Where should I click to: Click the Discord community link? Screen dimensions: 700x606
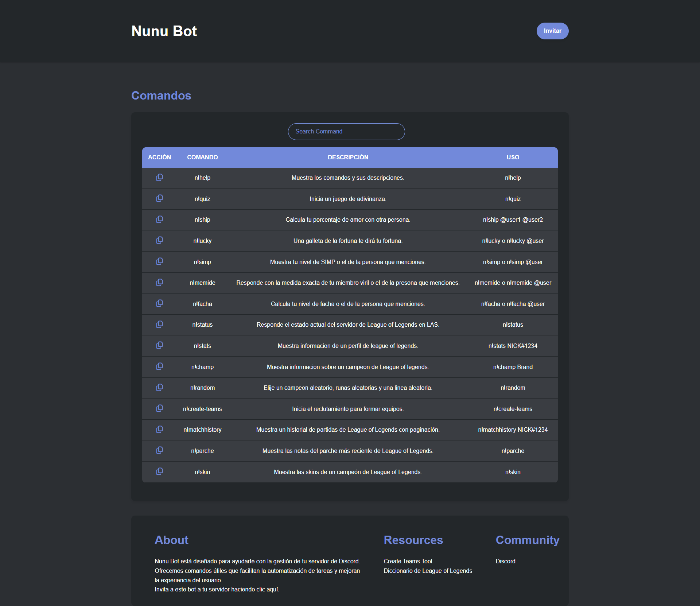coord(505,561)
